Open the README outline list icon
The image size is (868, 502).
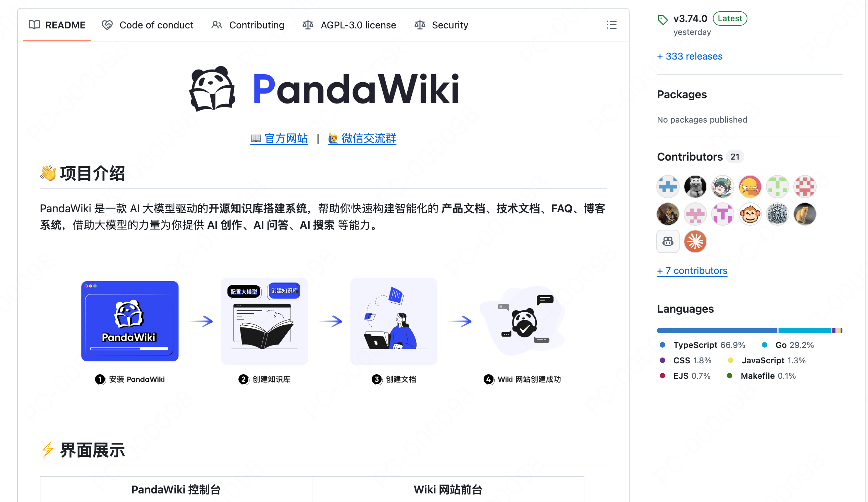point(611,25)
